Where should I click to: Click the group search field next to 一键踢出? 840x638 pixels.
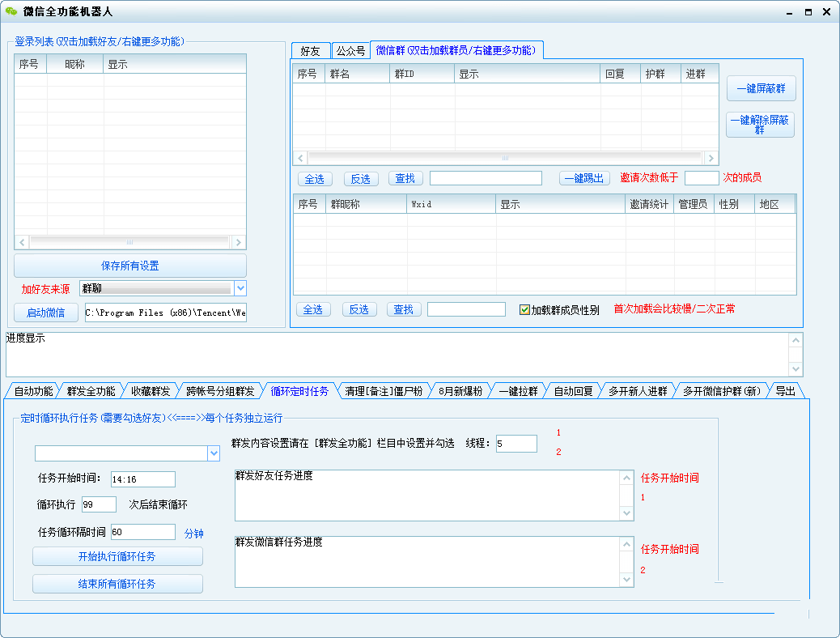pyautogui.click(x=486, y=178)
